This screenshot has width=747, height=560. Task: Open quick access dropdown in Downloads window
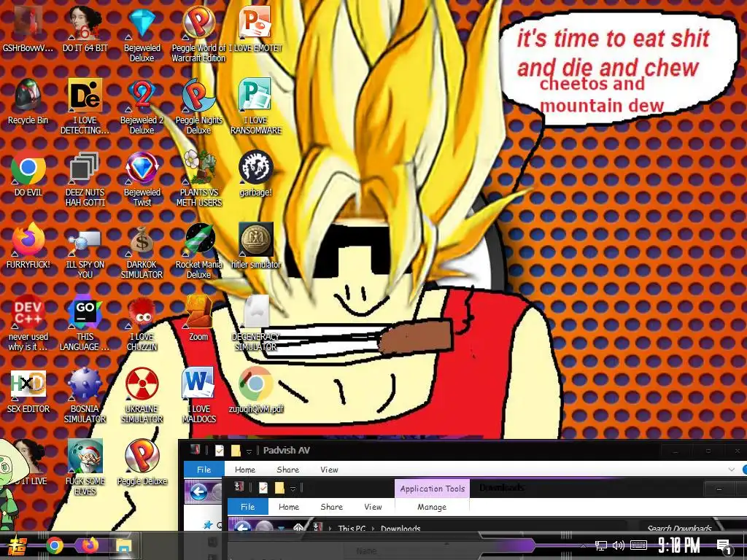(293, 488)
